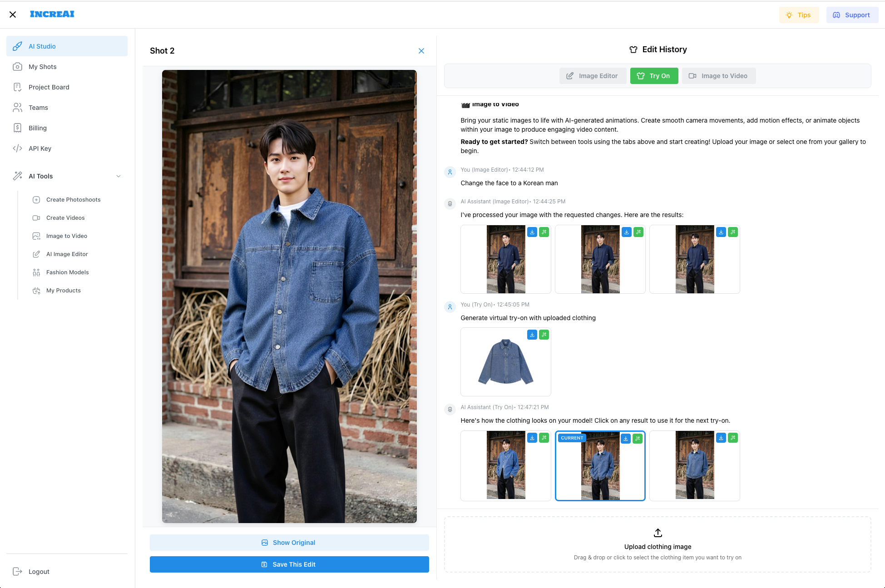The width and height of the screenshot is (885, 588).
Task: Select the Try On tab
Action: [x=654, y=76]
